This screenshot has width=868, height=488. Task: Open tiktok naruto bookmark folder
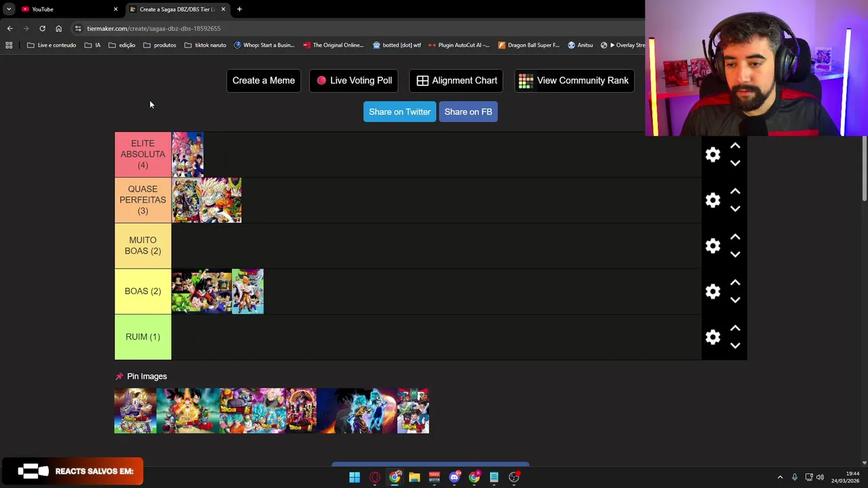[x=205, y=45]
